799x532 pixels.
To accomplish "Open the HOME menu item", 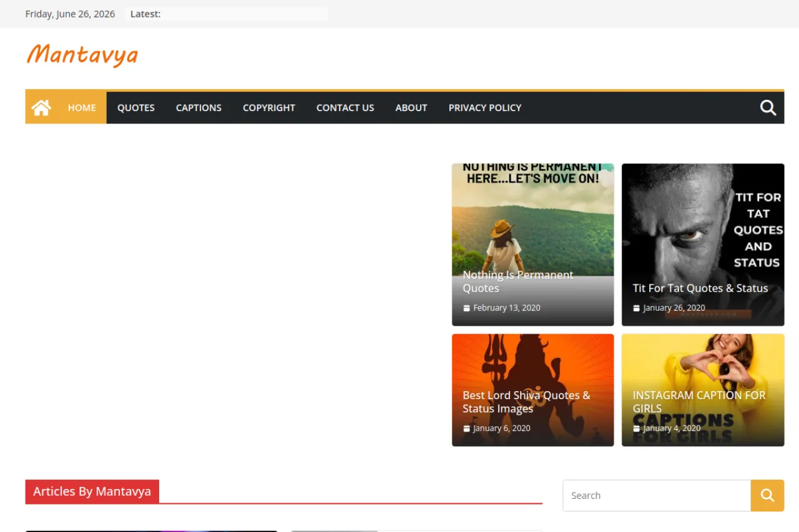I will click(82, 108).
